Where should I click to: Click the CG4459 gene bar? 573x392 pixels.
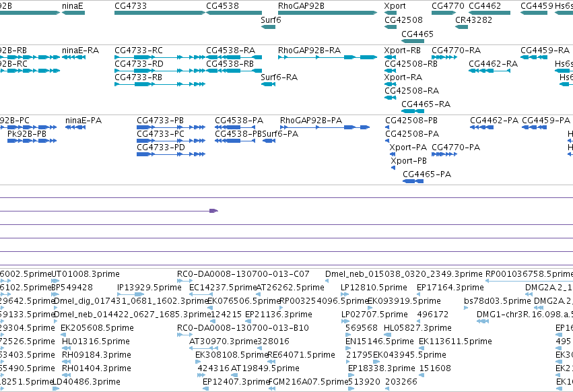tap(534, 13)
